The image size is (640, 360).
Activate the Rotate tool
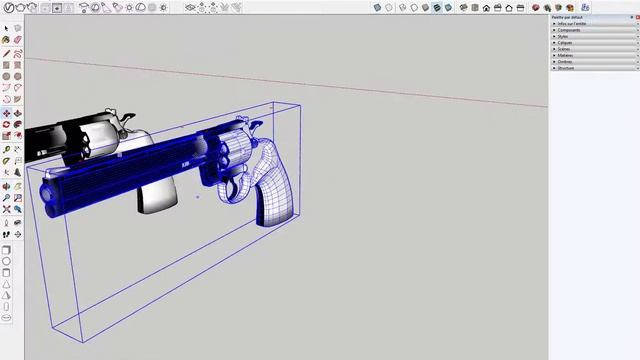tap(6, 124)
